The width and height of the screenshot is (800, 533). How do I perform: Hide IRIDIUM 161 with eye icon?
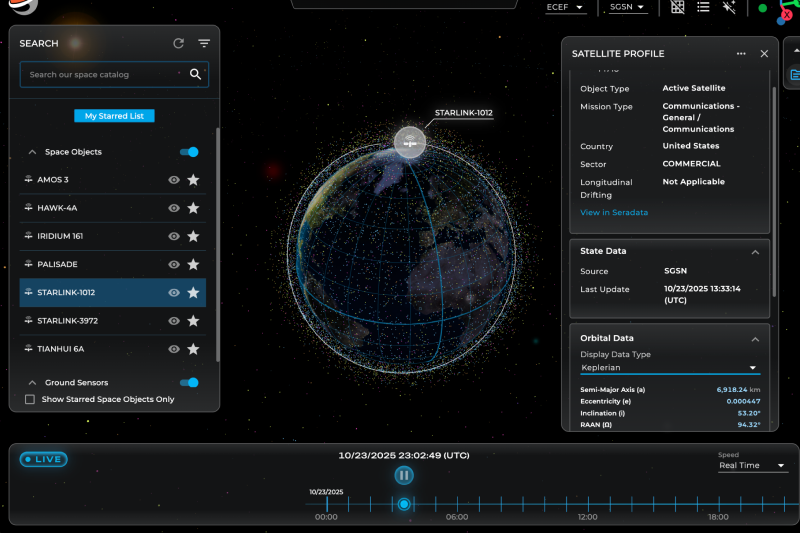click(174, 236)
